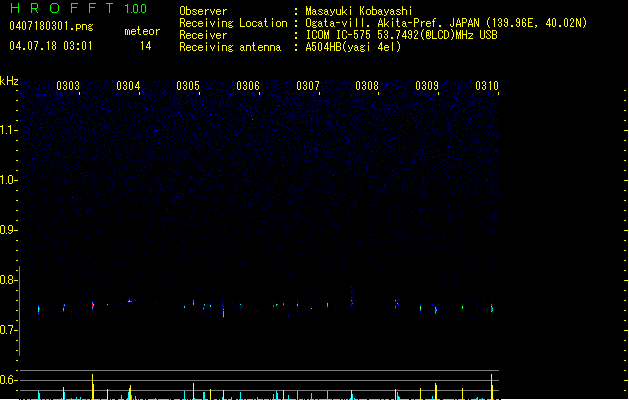Click the 'Receiving Location' label
Image resolution: width=629 pixels, height=400 pixels.
coord(233,23)
